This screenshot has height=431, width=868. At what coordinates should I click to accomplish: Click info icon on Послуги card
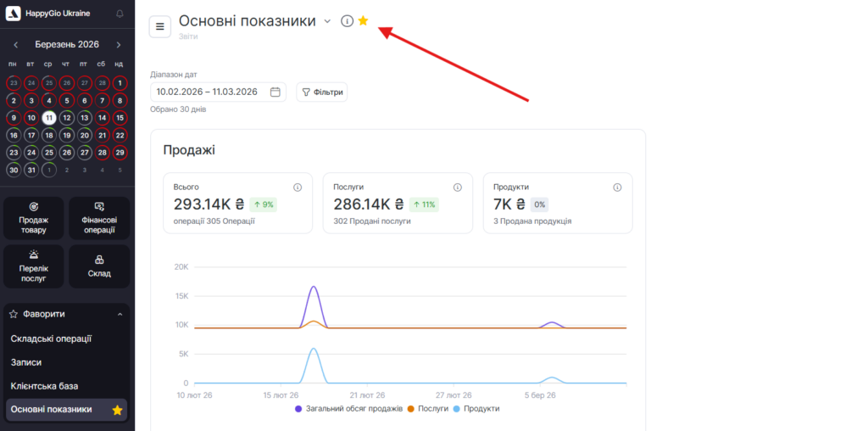click(x=457, y=188)
